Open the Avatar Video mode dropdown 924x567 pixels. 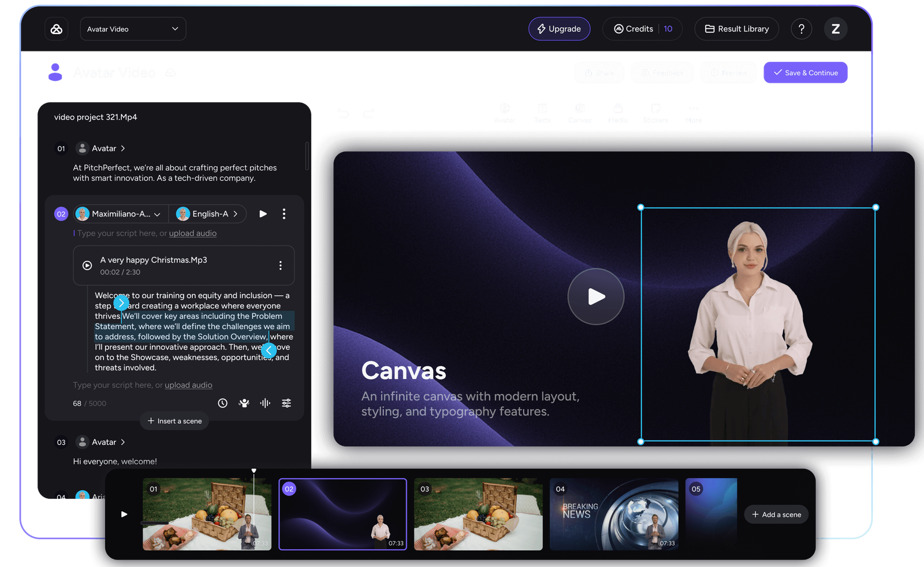click(133, 29)
